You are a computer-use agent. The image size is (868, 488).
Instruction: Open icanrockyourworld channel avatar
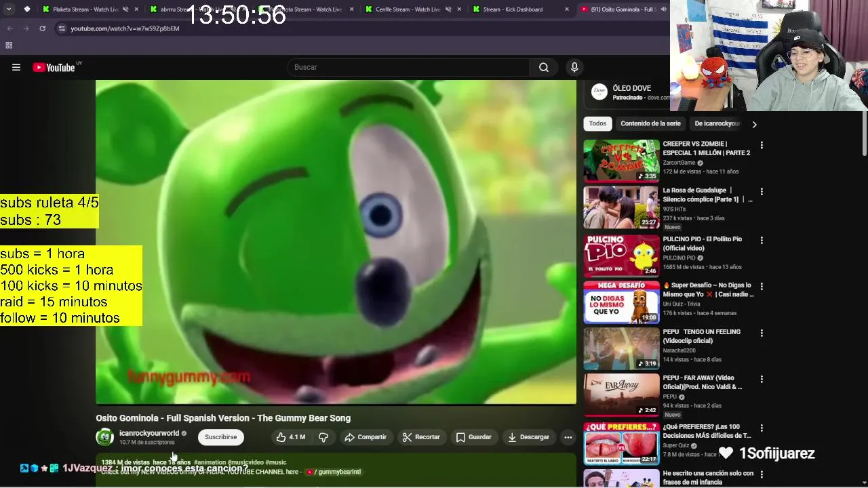coord(105,437)
